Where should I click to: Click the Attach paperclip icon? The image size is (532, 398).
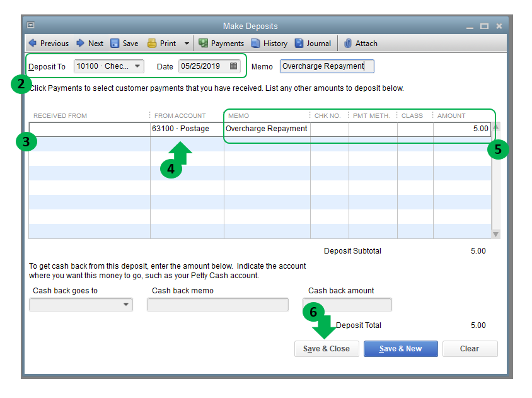347,44
